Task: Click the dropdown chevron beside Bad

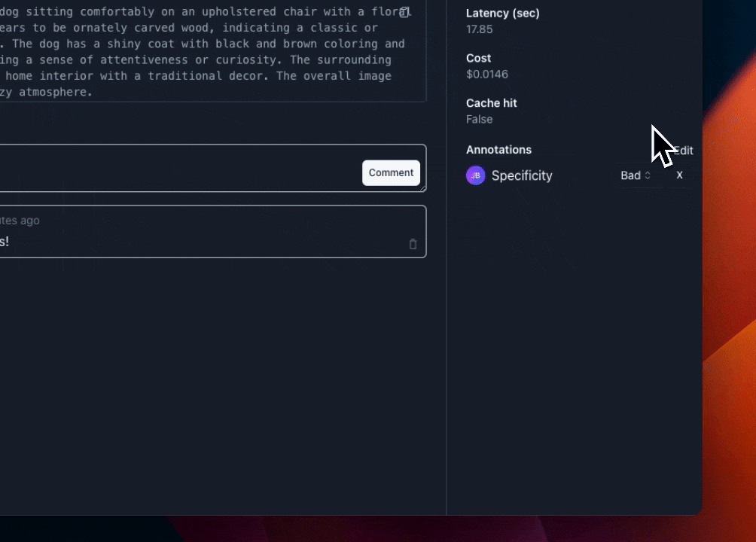Action: [x=648, y=175]
